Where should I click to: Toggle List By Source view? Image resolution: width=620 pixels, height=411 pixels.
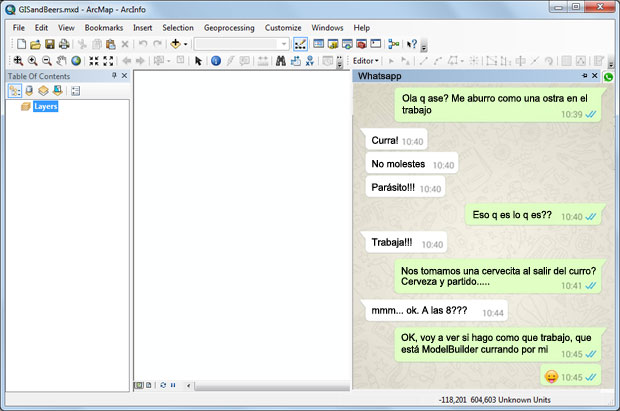29,91
